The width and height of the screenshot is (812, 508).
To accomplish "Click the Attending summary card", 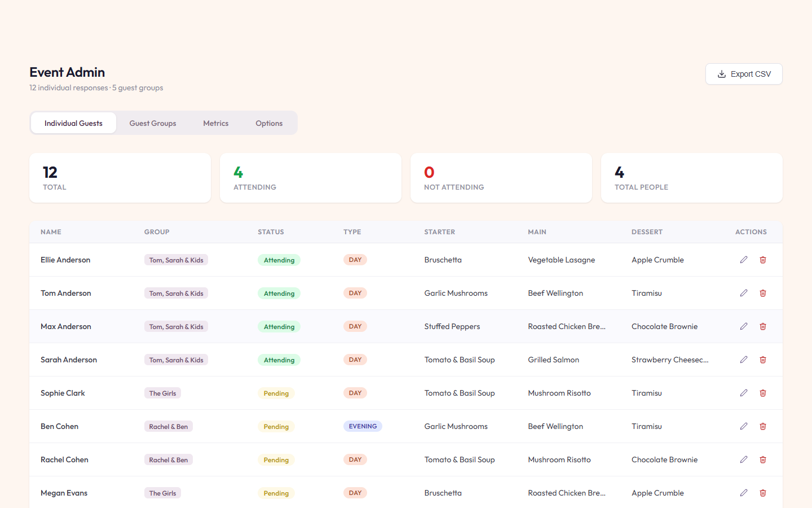I will pos(311,178).
